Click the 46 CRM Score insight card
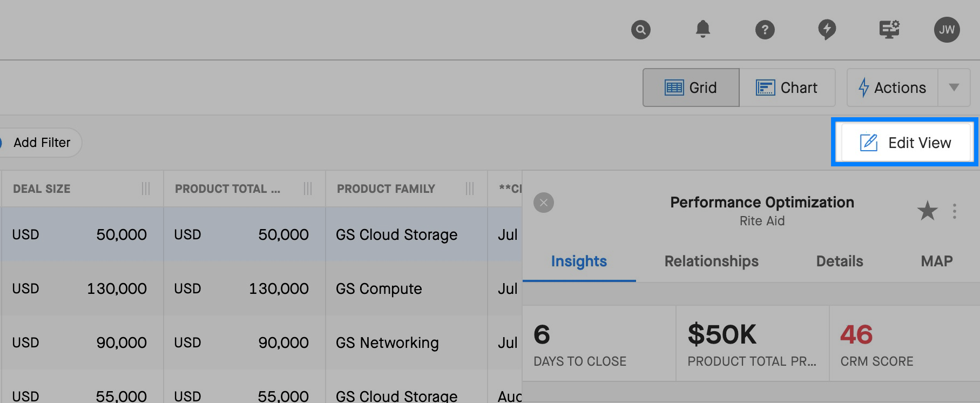The height and width of the screenshot is (403, 980). pyautogui.click(x=905, y=344)
